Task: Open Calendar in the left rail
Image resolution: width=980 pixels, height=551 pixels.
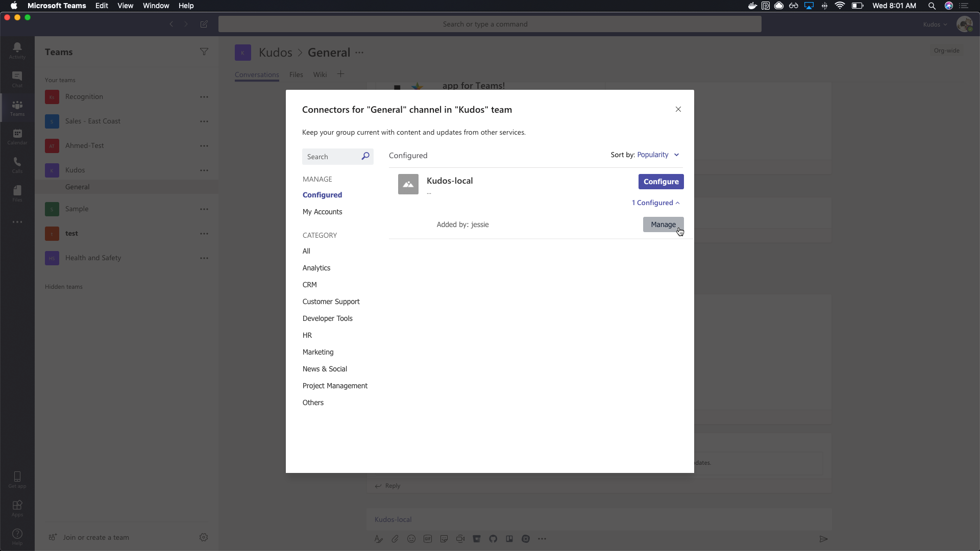Action: [x=17, y=137]
